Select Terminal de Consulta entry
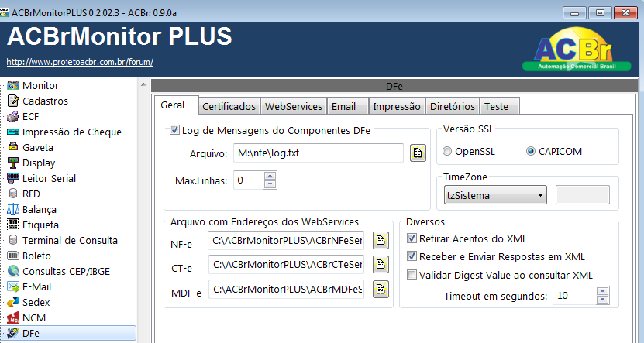This screenshot has height=343, width=644. click(x=70, y=240)
